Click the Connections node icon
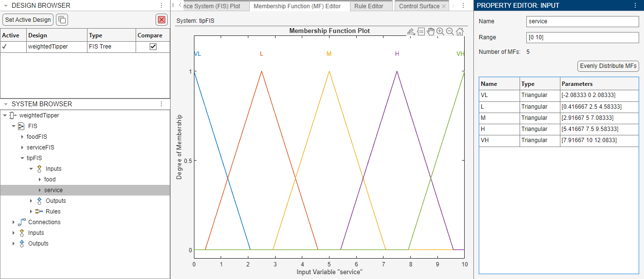Image resolution: width=644 pixels, height=279 pixels. [22, 222]
